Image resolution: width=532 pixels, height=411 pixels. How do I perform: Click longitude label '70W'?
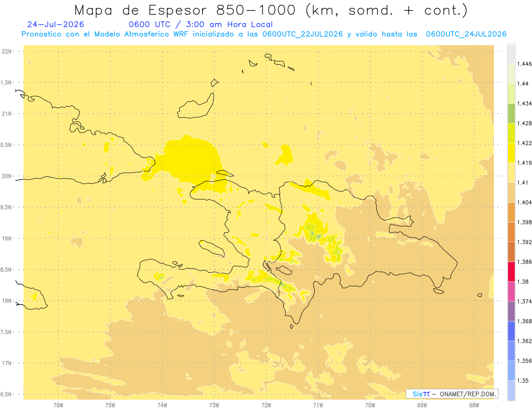(370, 405)
